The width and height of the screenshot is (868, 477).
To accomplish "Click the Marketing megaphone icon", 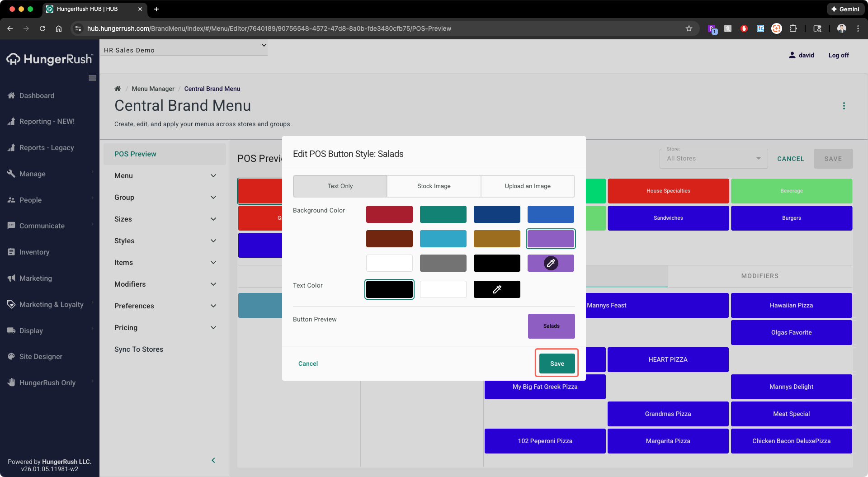I will tap(11, 278).
